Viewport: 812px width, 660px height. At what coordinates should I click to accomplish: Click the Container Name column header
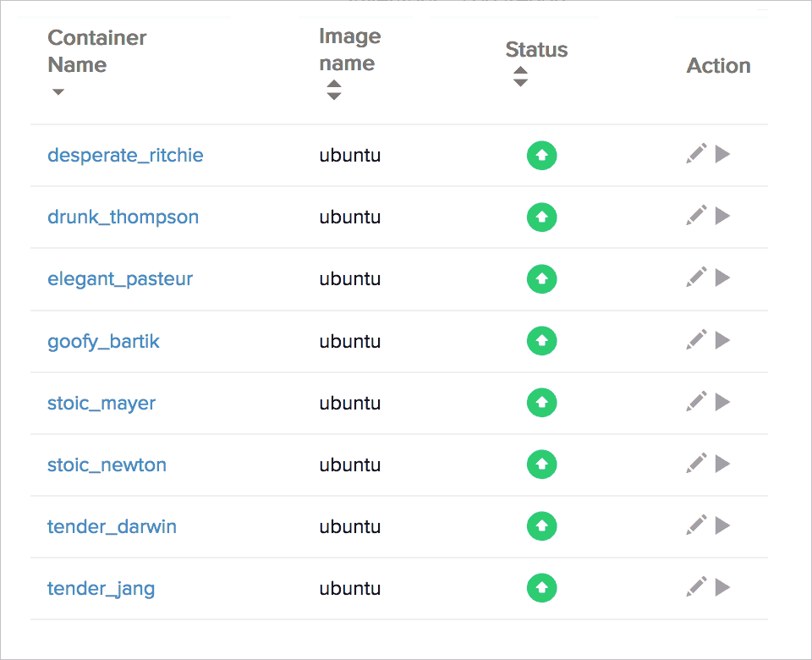[96, 52]
